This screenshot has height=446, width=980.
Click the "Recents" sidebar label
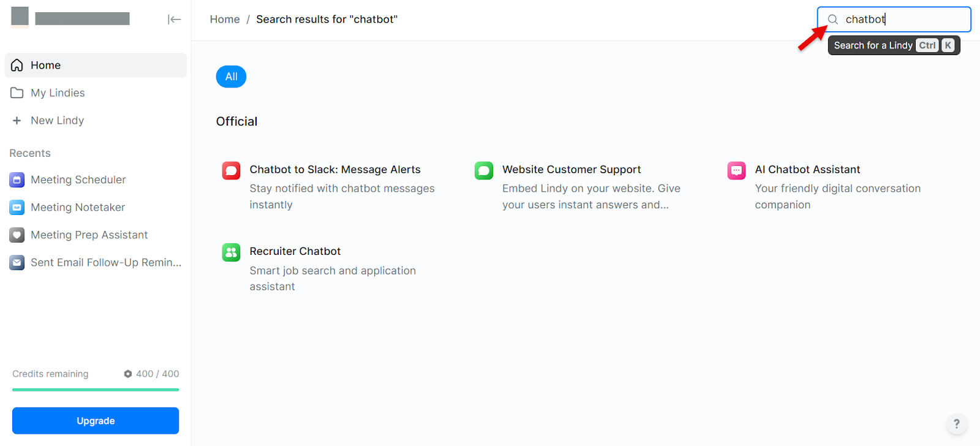click(x=30, y=153)
